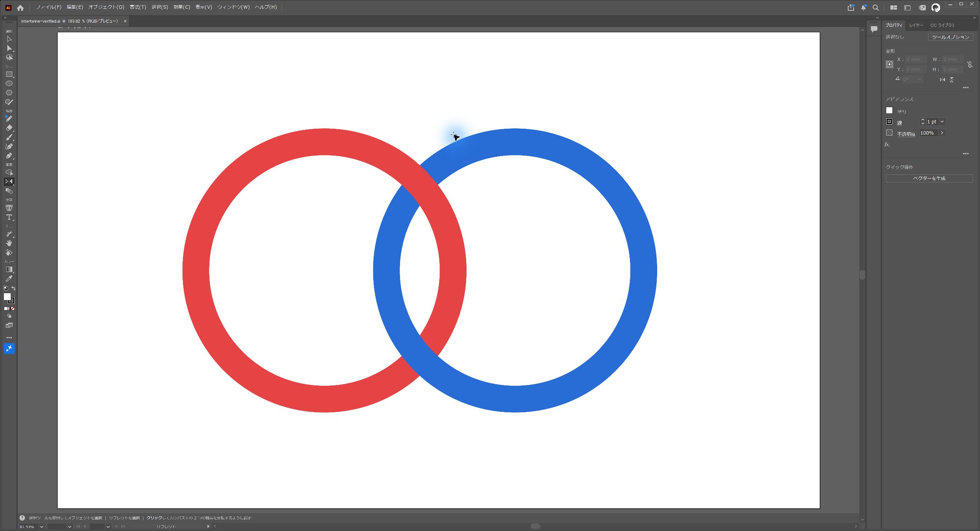Screen dimensions: 980x531
Task: Select the Type tool
Action: [9, 217]
